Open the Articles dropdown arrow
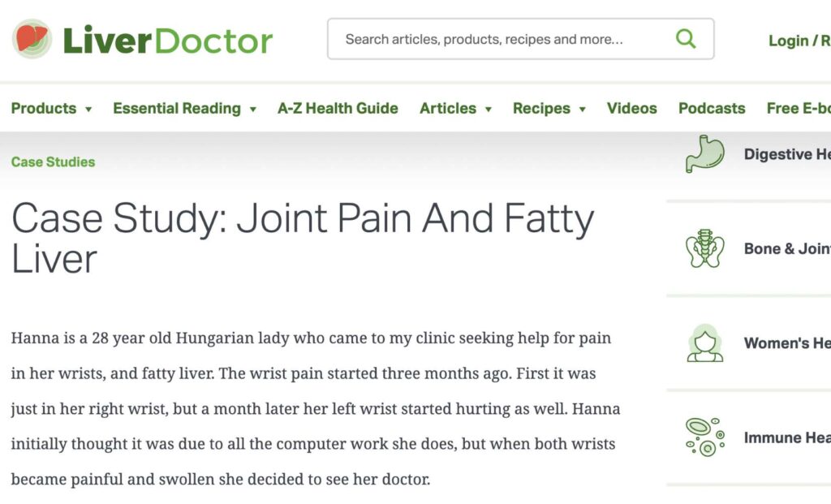Image resolution: width=831 pixels, height=504 pixels. click(488, 109)
